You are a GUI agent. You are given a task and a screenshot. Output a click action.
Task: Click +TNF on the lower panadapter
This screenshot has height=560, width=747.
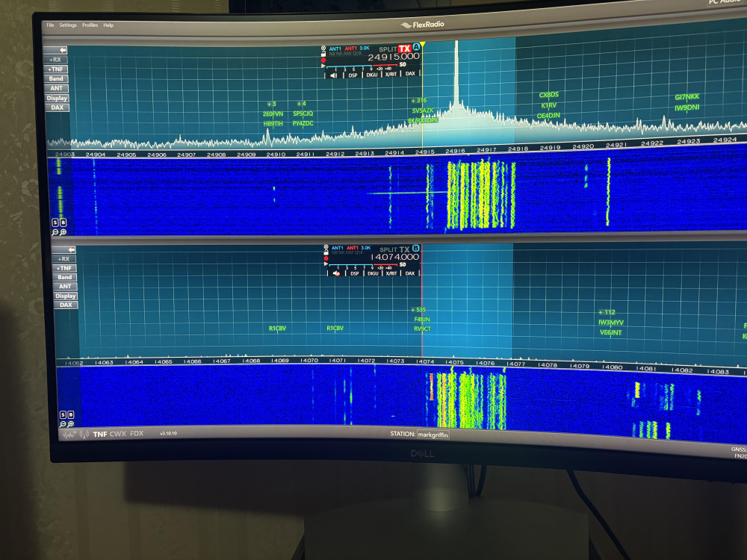(x=64, y=268)
